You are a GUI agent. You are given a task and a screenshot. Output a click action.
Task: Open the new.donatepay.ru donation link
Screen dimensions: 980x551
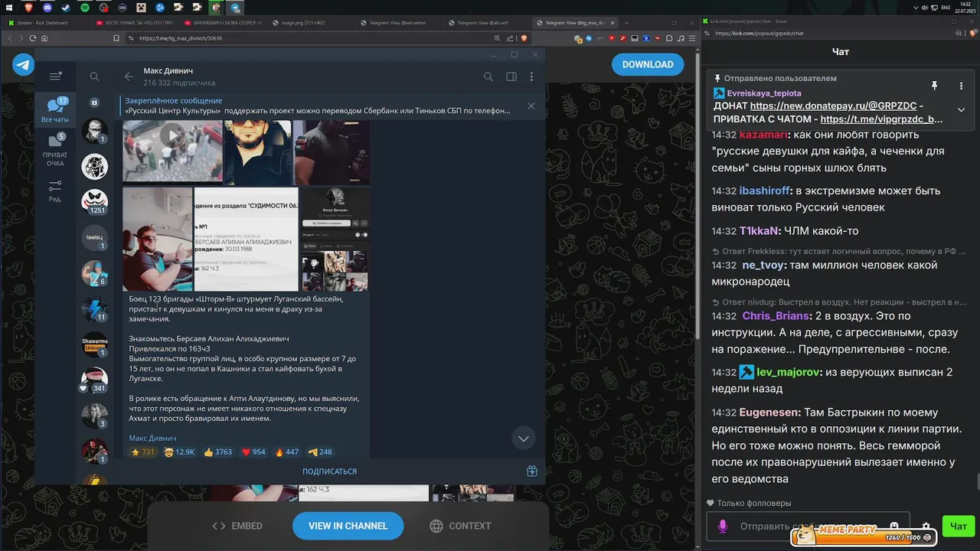point(833,106)
